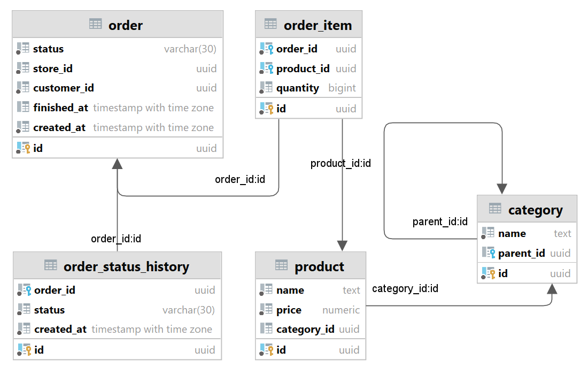The image size is (588, 367).
Task: Click the primary key icon of order id
Action: click(23, 148)
